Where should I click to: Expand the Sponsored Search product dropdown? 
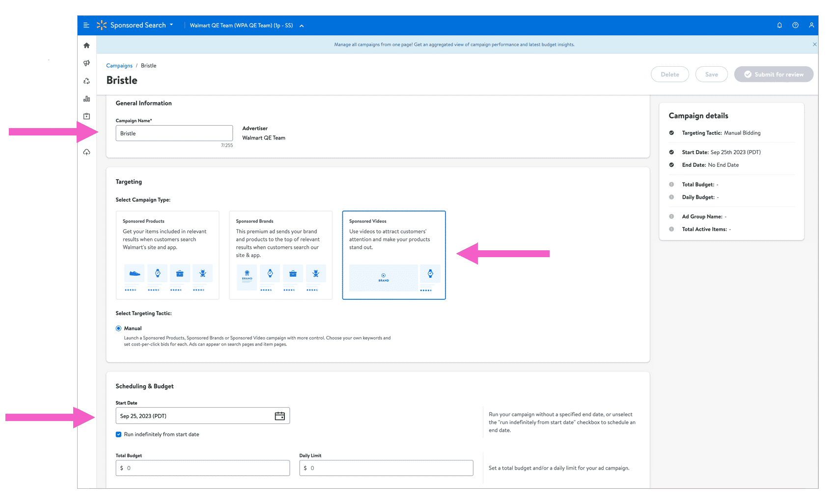[171, 25]
